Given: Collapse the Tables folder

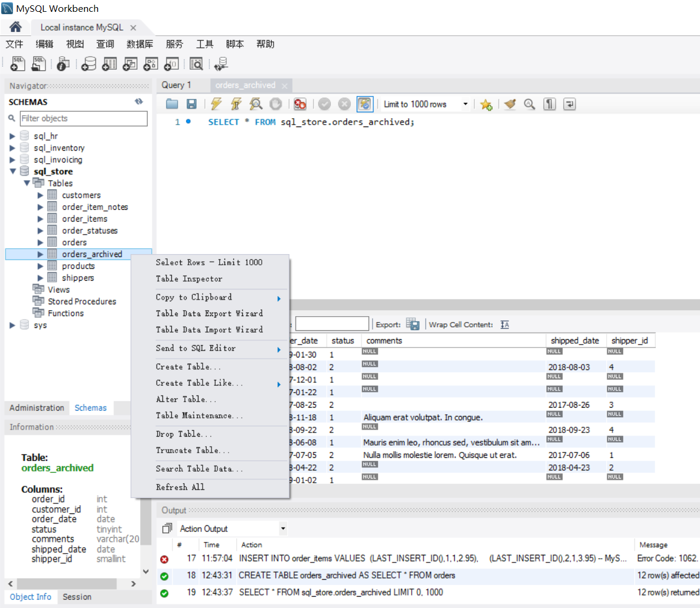Looking at the screenshot, I should click(27, 183).
